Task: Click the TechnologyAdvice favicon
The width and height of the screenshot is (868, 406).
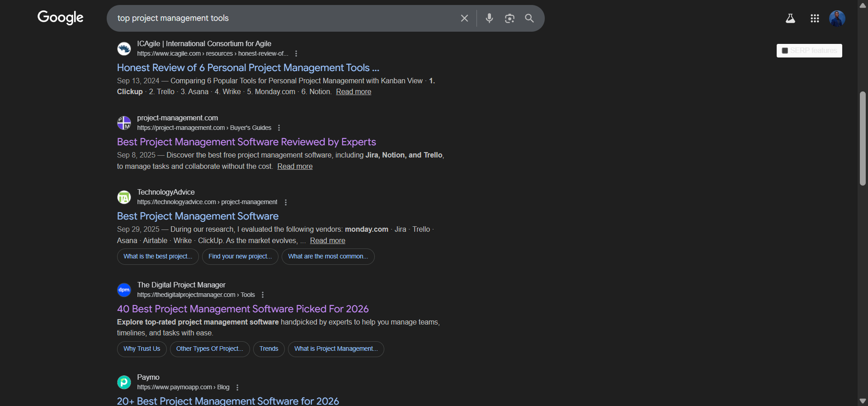Action: tap(124, 197)
